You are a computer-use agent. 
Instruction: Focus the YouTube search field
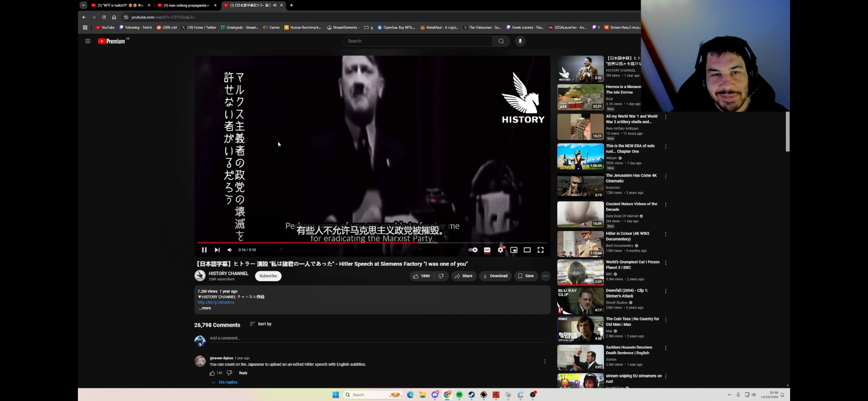tap(418, 41)
